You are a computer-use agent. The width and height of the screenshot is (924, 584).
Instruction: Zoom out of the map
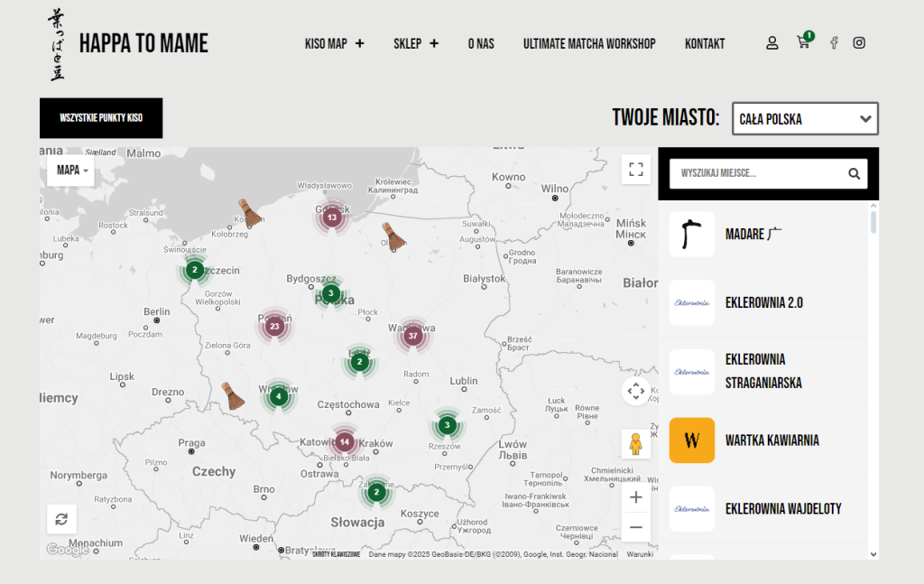(x=636, y=527)
